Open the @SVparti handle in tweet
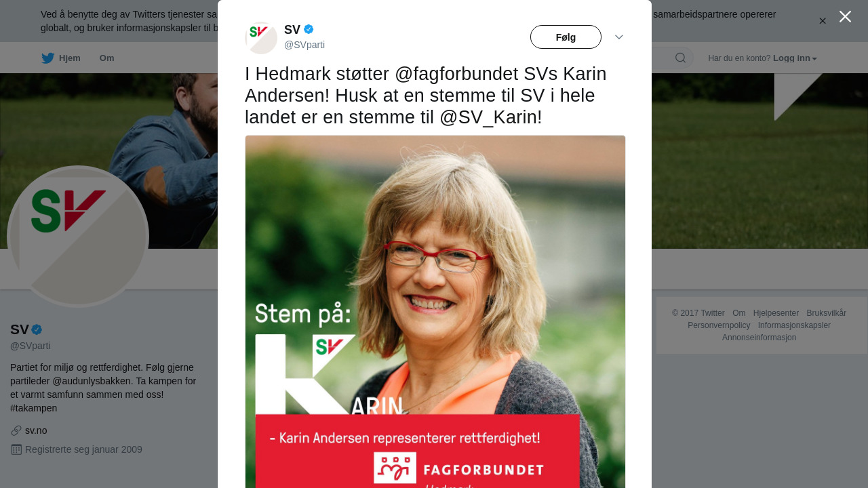 [x=304, y=45]
